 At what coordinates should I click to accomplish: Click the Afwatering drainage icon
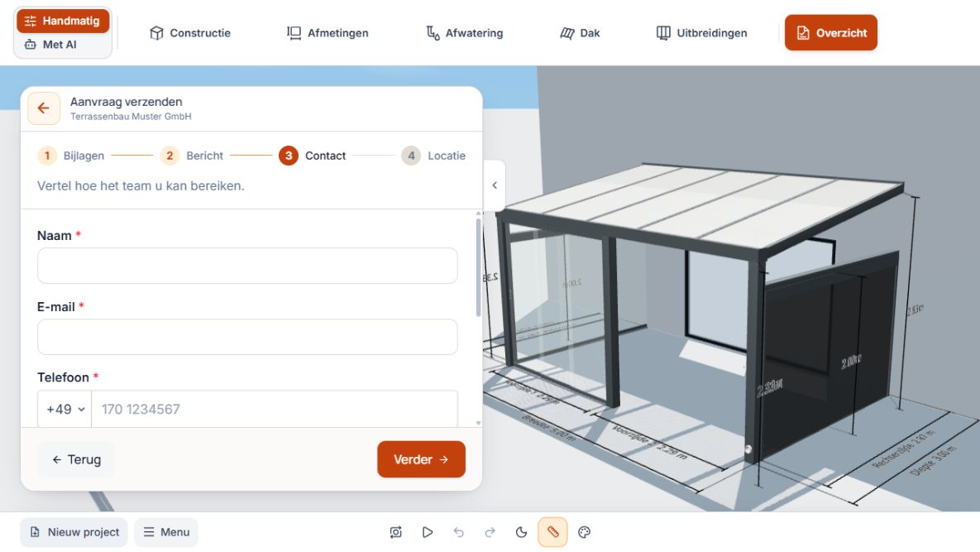click(433, 33)
